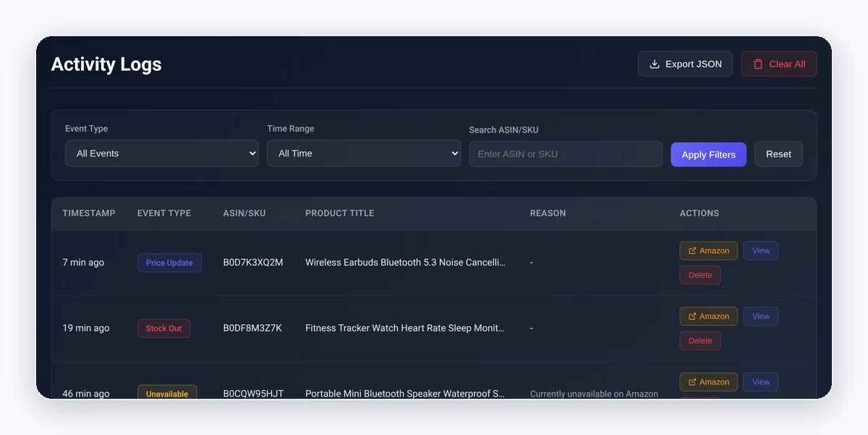This screenshot has width=868, height=435.
Task: Select ASIN B0CQW95HJT
Action: (253, 394)
